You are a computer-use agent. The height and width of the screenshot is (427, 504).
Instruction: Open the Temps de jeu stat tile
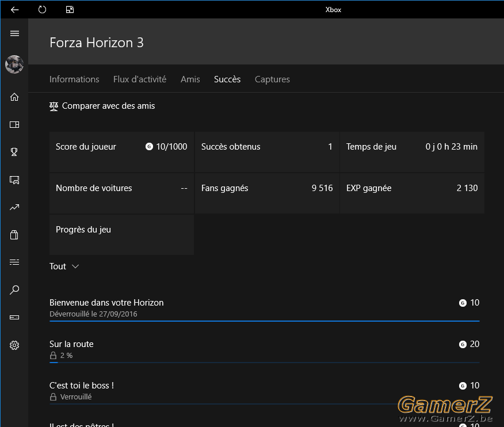click(x=412, y=152)
